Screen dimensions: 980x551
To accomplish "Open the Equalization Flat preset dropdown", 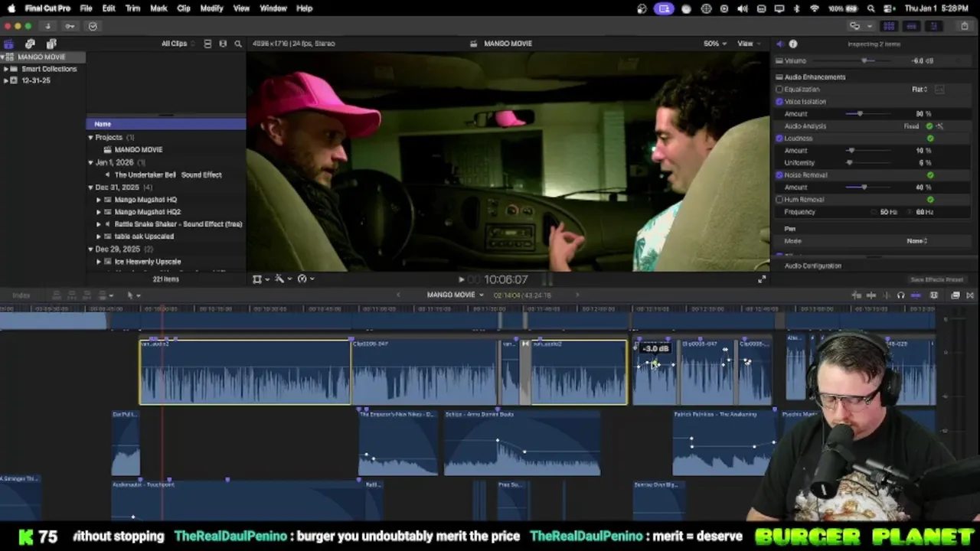I will 920,90.
